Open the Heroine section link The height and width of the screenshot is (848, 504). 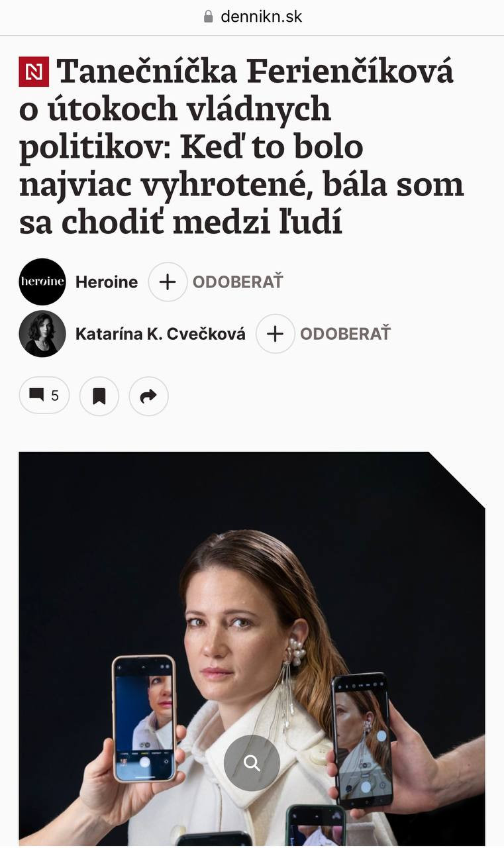tap(107, 282)
